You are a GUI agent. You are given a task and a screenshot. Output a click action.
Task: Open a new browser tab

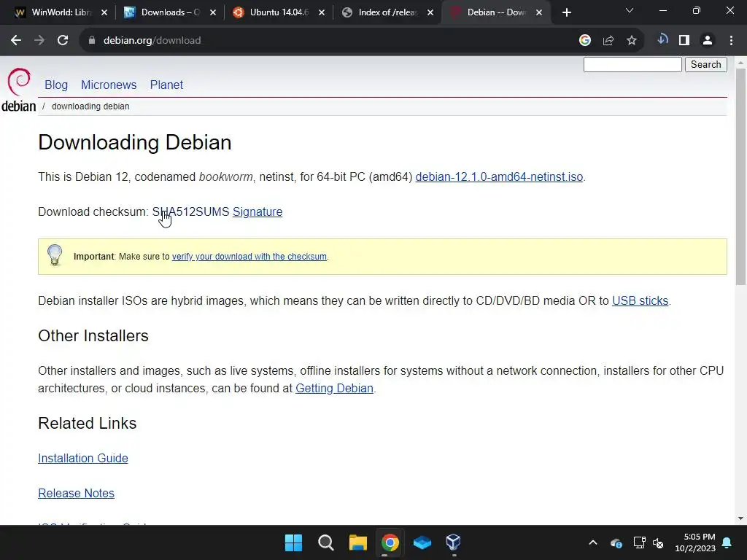coord(566,13)
